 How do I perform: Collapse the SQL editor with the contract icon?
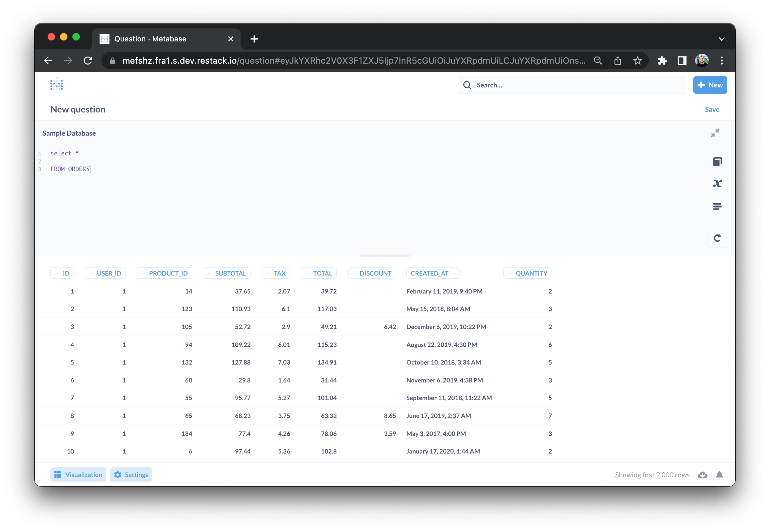[x=715, y=133]
